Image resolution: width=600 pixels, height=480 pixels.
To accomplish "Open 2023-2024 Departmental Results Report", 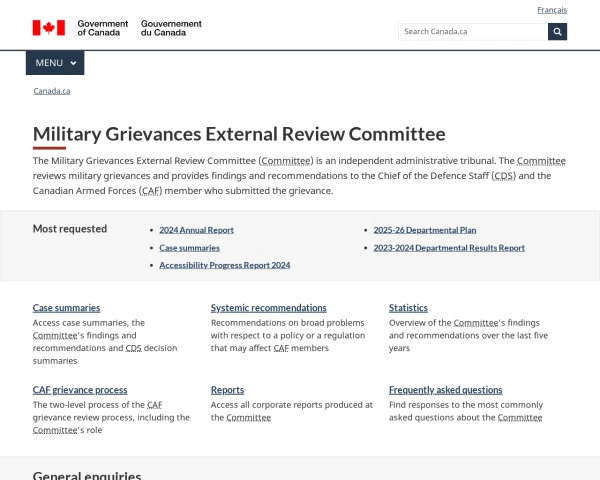I will tap(448, 247).
